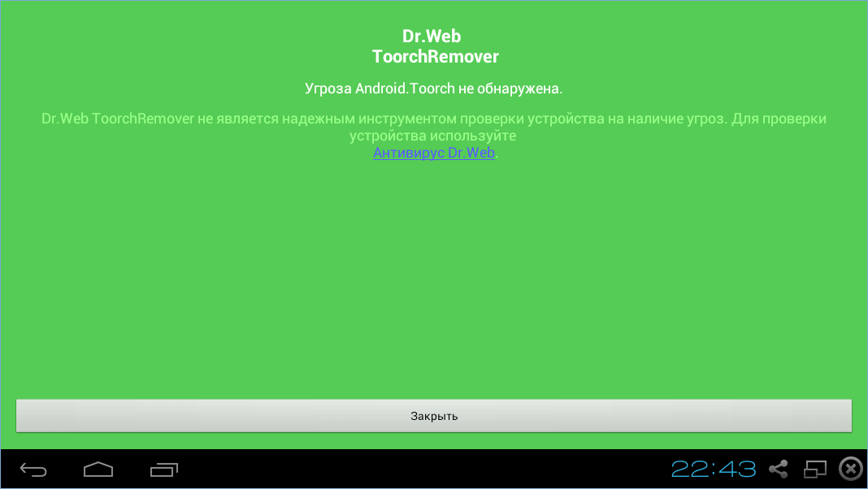Tap the Android home icon
Image resolution: width=868 pixels, height=489 pixels.
click(98, 470)
